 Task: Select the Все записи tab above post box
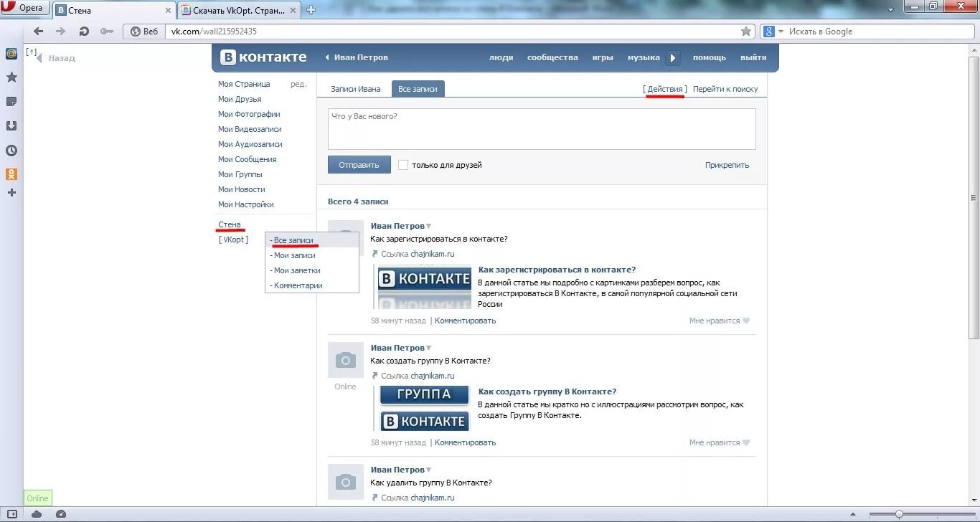click(418, 89)
